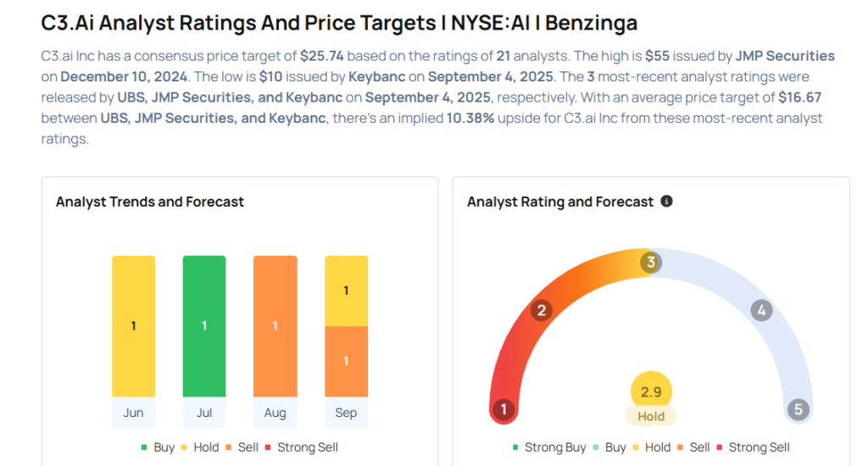Toggle Buy in the Analyst Trends legend
Viewport: 868px width, 466px height.
pos(158,447)
